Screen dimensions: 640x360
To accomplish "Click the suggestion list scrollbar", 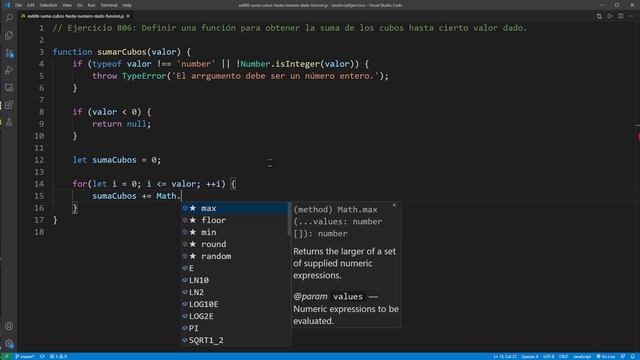I will (290, 219).
